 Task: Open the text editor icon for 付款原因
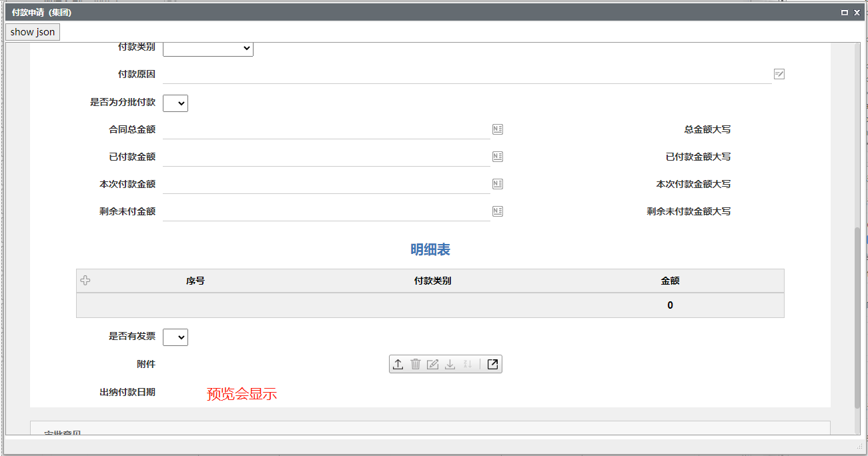[779, 74]
